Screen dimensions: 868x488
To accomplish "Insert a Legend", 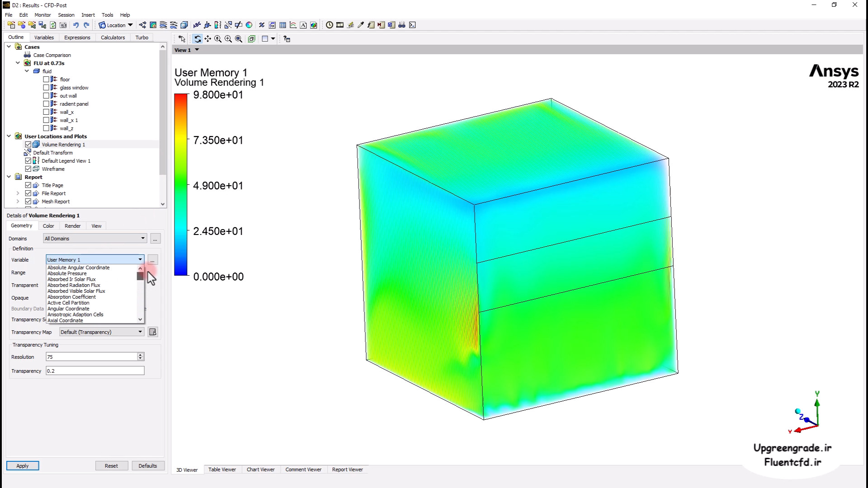I will [x=218, y=25].
